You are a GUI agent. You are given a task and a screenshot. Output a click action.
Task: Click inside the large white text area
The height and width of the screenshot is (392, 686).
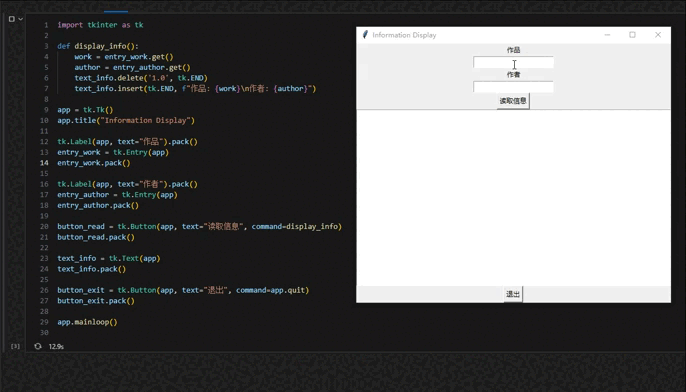coord(514,198)
